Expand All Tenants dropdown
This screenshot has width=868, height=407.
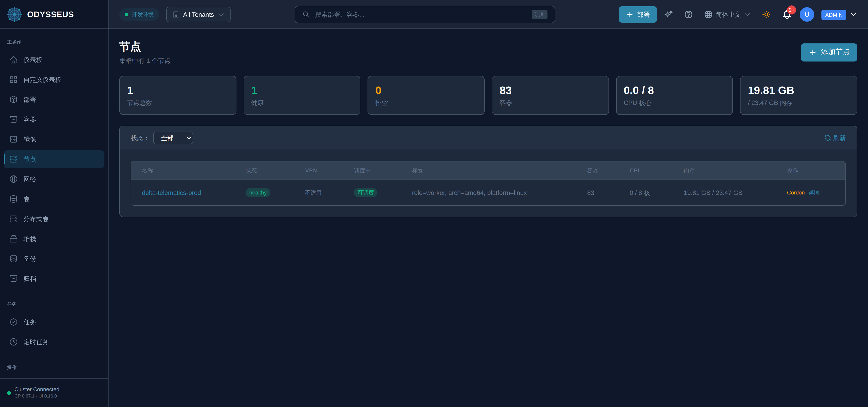click(x=198, y=14)
